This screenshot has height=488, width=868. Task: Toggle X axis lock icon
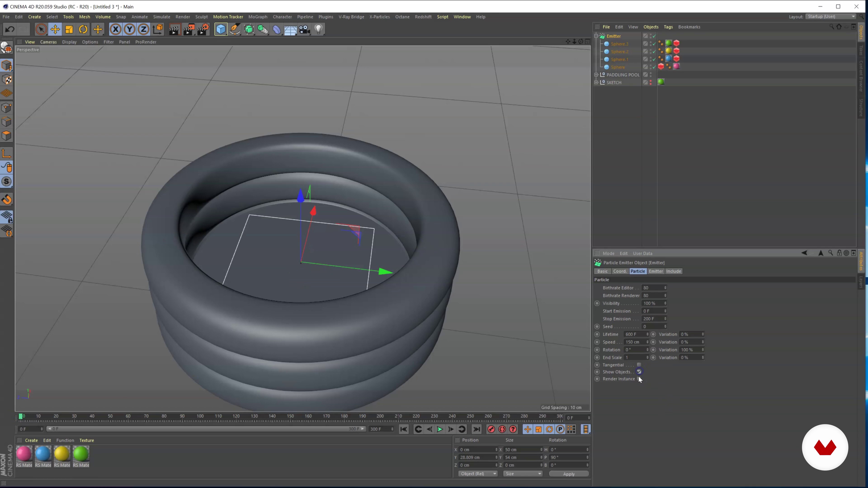coord(115,29)
